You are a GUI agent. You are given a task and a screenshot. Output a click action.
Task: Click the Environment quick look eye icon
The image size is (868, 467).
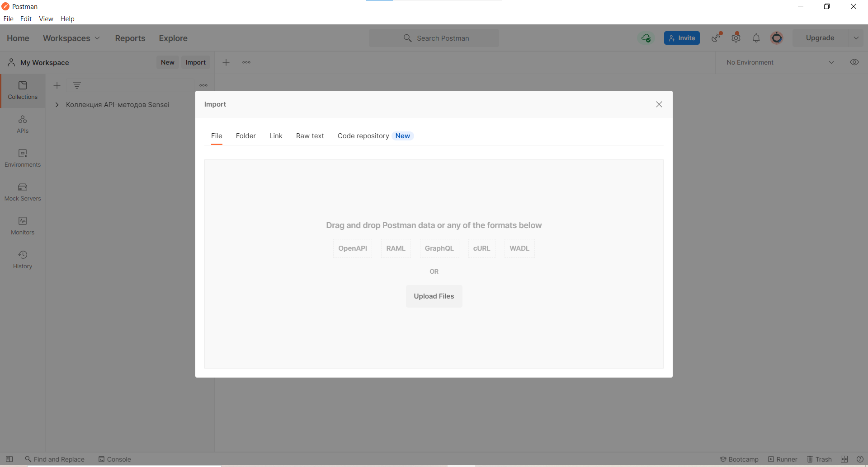tap(854, 62)
